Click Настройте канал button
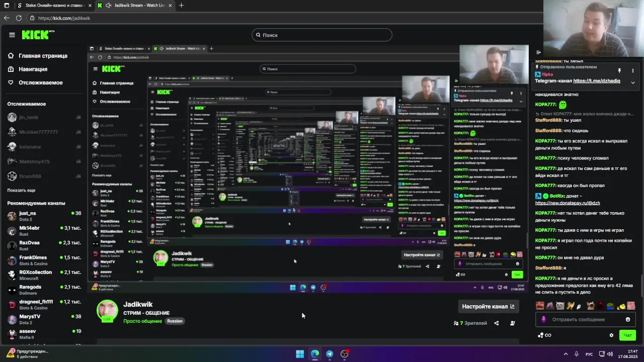The image size is (644, 362). [488, 306]
